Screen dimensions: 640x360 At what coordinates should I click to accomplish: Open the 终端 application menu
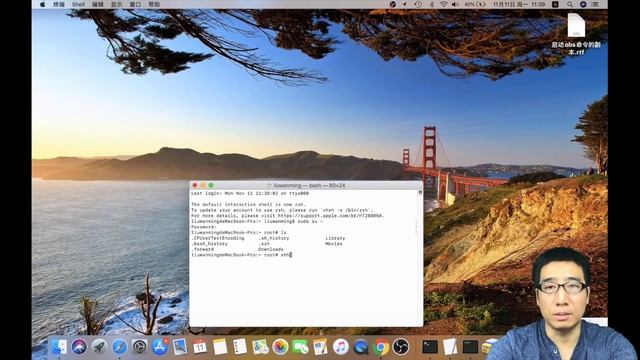[x=59, y=4]
